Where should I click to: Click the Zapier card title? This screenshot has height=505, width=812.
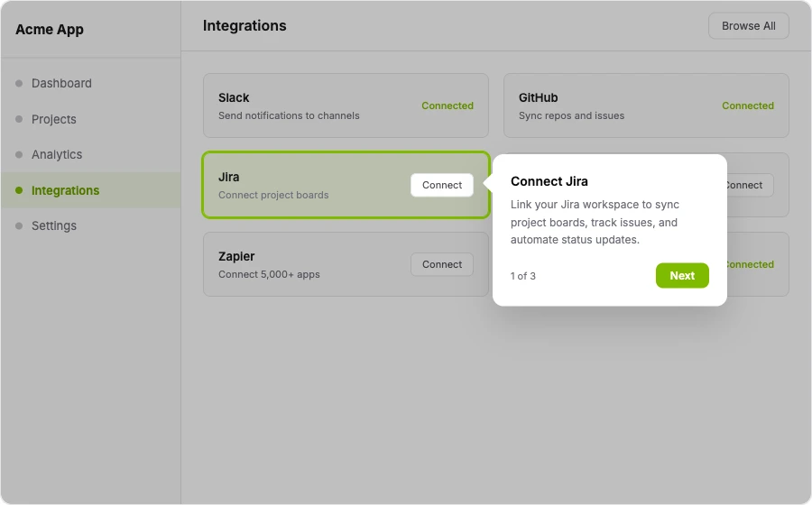[236, 257]
